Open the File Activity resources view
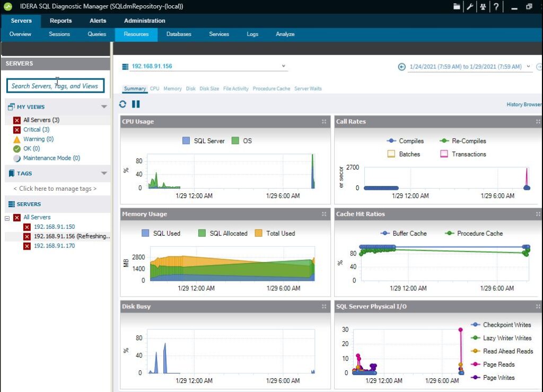The height and width of the screenshot is (392, 543). (x=236, y=88)
